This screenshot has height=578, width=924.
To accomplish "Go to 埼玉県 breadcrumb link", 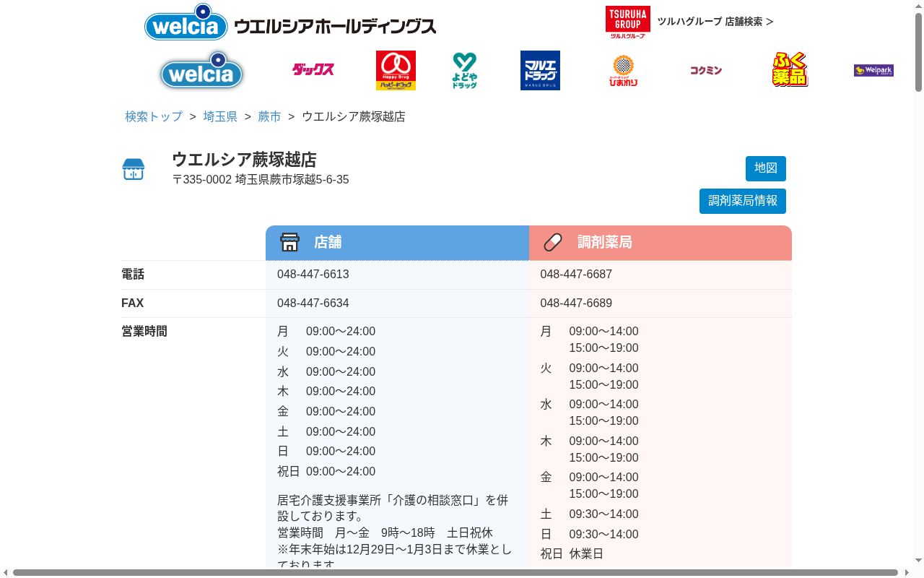I will (220, 116).
